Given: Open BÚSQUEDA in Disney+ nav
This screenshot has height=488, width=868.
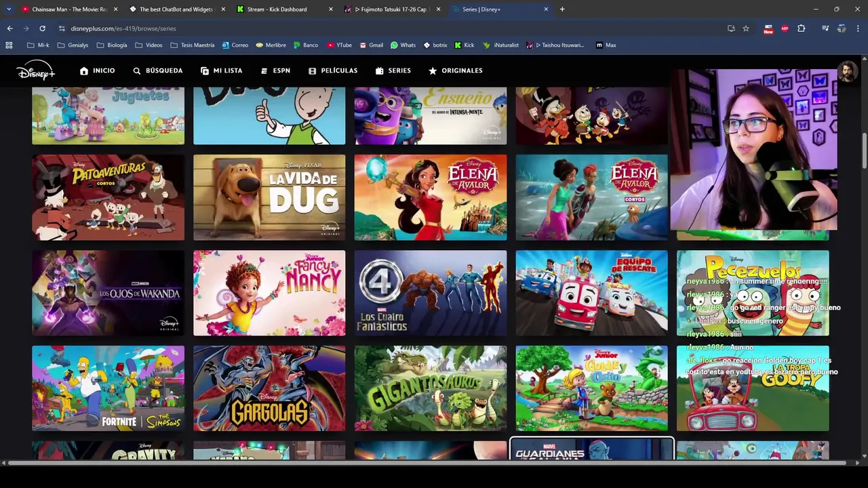Looking at the screenshot, I should tap(157, 70).
